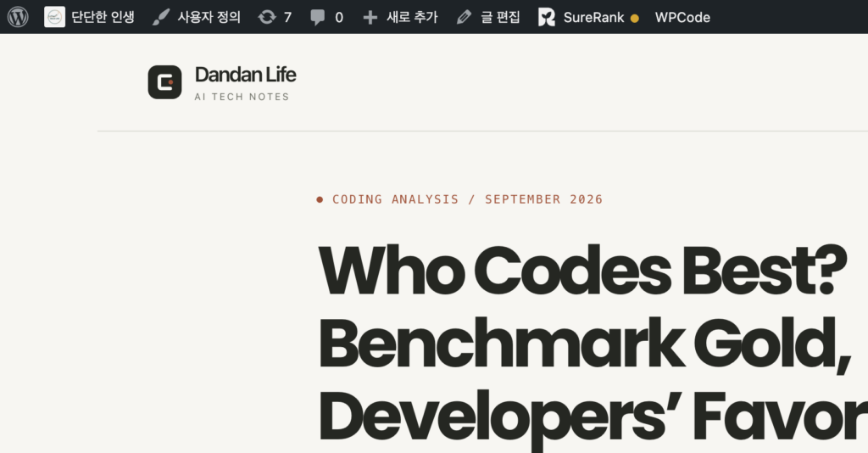Click 글 편집 to edit post
Viewport: 868px width, 453px height.
point(488,17)
